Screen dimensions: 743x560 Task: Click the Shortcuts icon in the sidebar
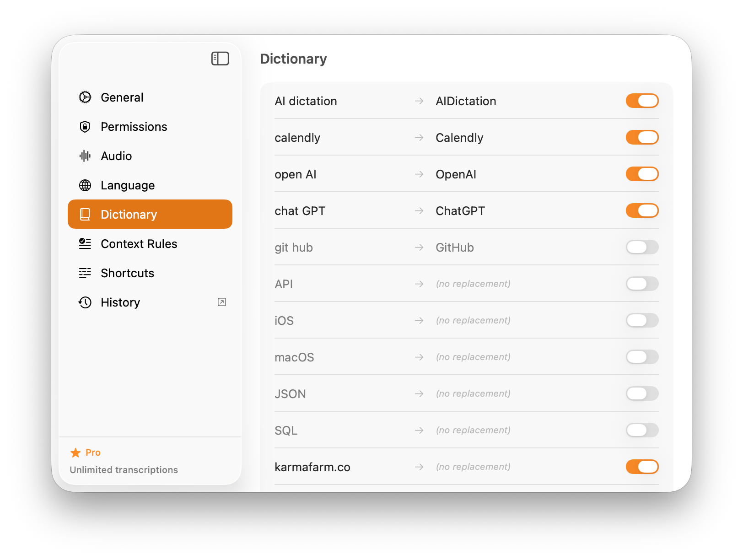(x=85, y=273)
